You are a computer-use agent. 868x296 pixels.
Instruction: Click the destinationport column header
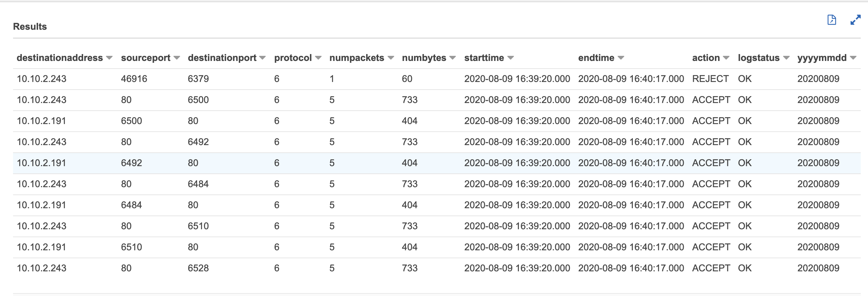(x=222, y=58)
